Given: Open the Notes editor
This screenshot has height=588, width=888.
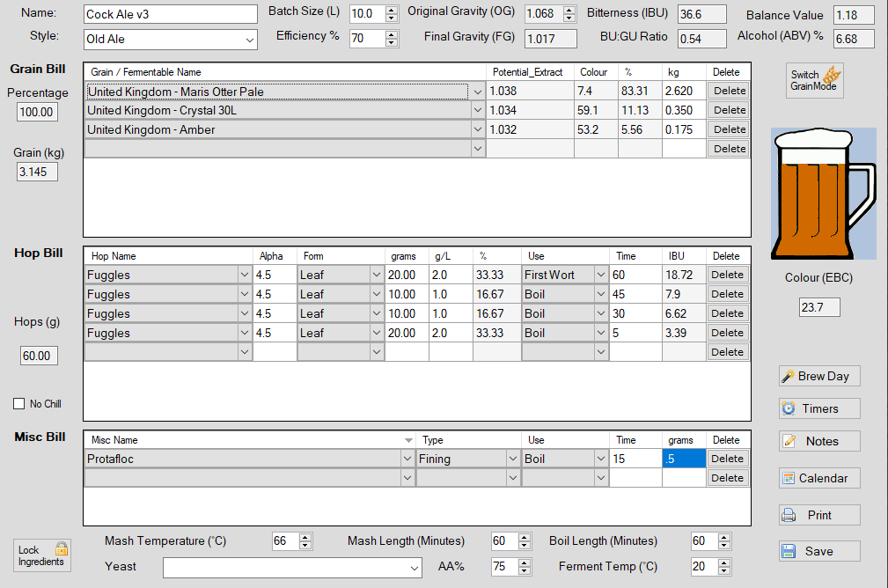Looking at the screenshot, I should point(818,441).
